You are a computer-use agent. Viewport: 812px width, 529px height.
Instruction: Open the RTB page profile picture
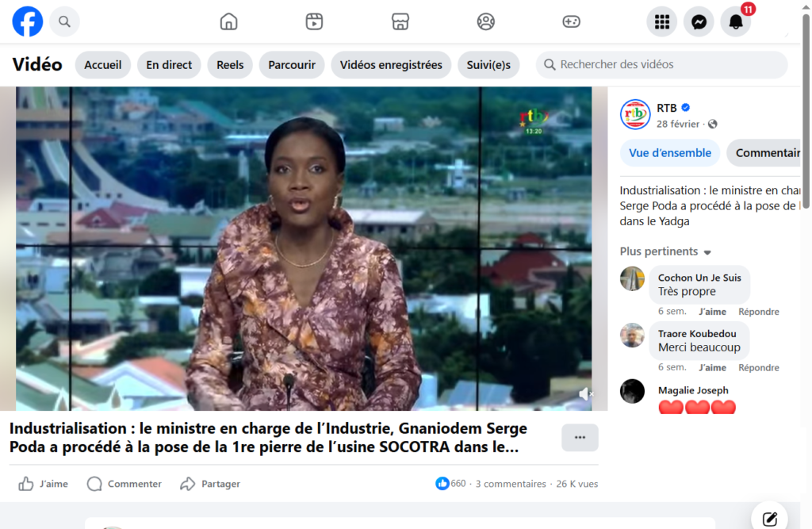pos(635,114)
